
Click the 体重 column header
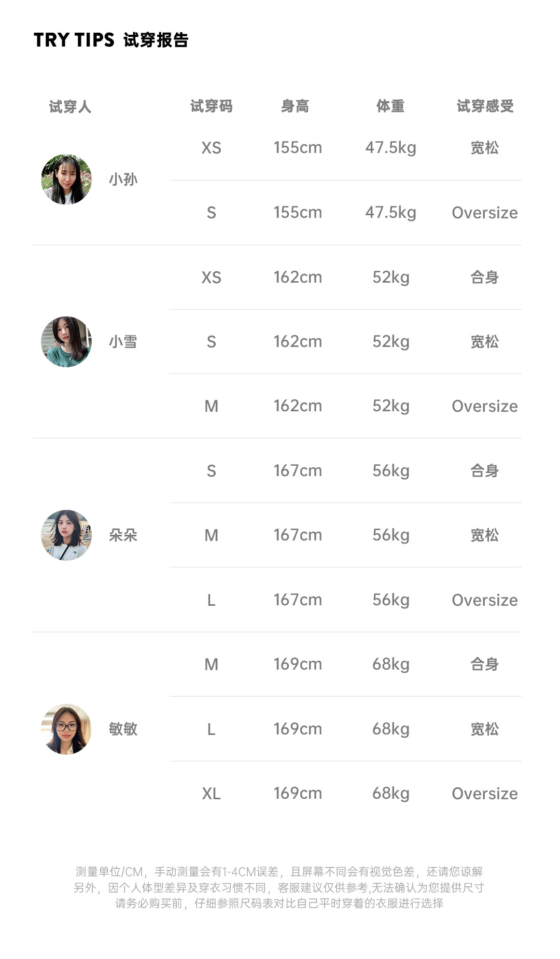point(390,106)
